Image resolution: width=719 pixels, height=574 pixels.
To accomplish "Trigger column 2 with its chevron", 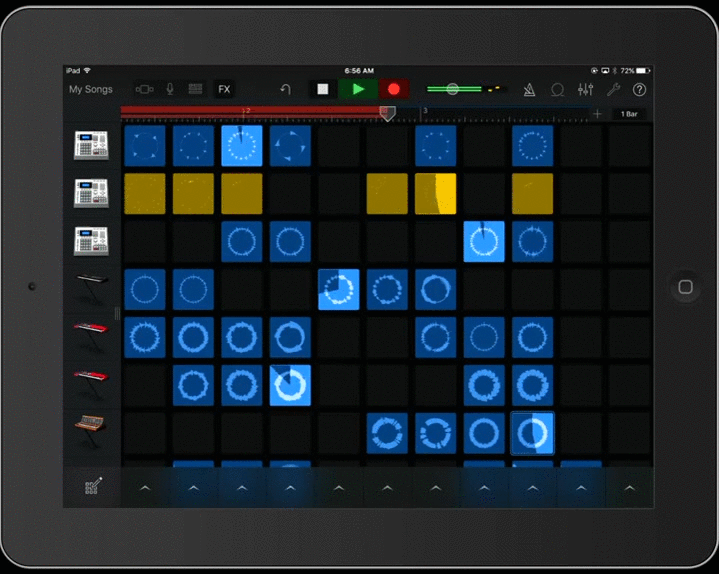I will tap(194, 488).
